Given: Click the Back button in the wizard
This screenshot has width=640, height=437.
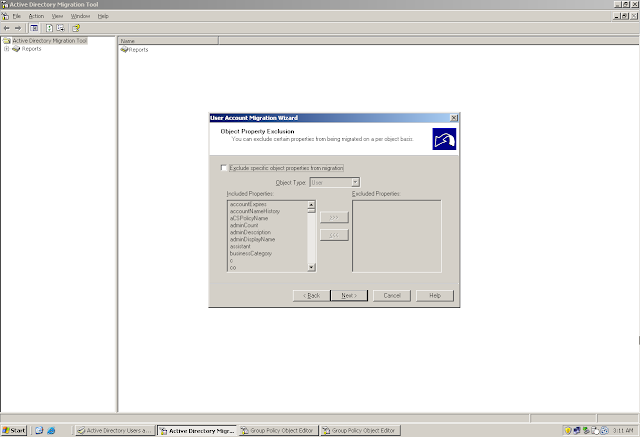Looking at the screenshot, I should point(311,295).
